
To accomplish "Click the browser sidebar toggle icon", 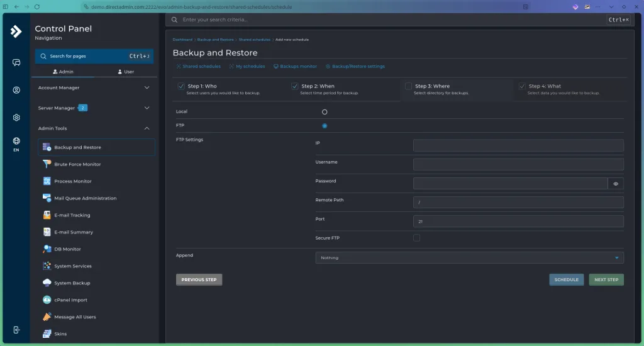I will [5, 6].
